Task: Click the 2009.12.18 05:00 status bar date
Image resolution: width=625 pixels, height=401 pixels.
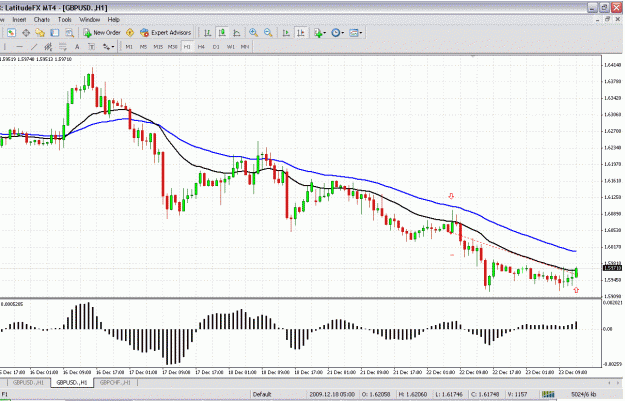Action: click(x=332, y=394)
